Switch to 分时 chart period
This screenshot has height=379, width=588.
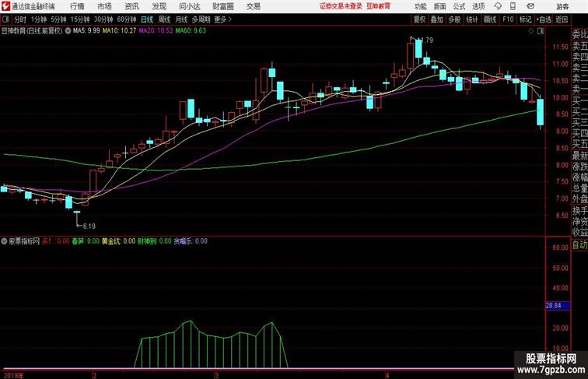[20, 19]
